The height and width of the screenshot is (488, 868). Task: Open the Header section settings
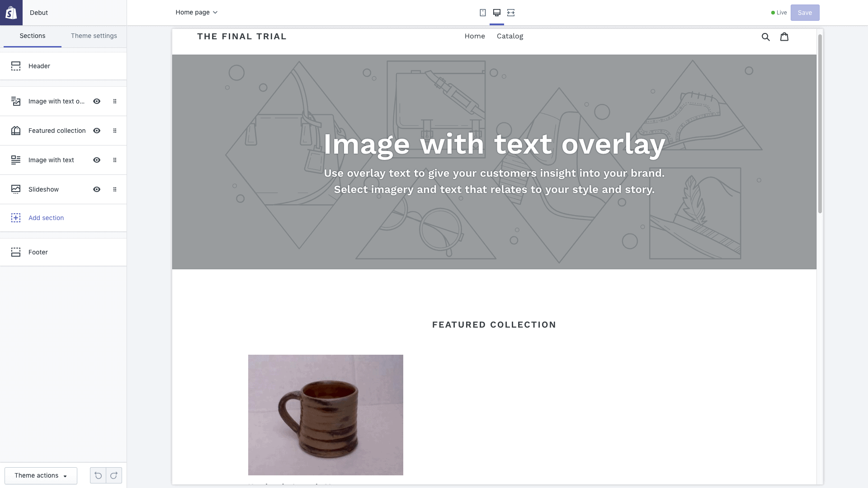63,66
